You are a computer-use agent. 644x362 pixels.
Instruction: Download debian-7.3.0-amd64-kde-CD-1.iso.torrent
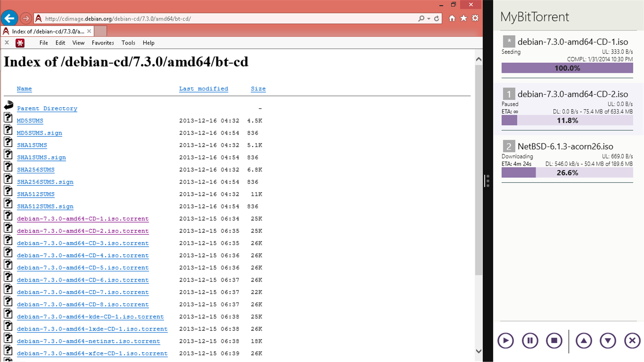(x=90, y=317)
